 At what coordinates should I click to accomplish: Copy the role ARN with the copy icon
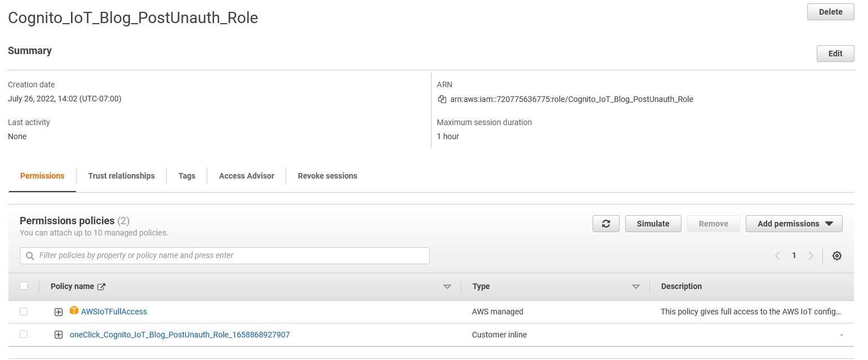click(x=442, y=99)
